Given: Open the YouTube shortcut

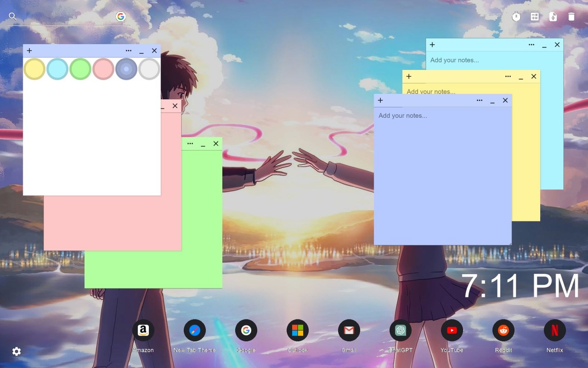Looking at the screenshot, I should point(452,330).
